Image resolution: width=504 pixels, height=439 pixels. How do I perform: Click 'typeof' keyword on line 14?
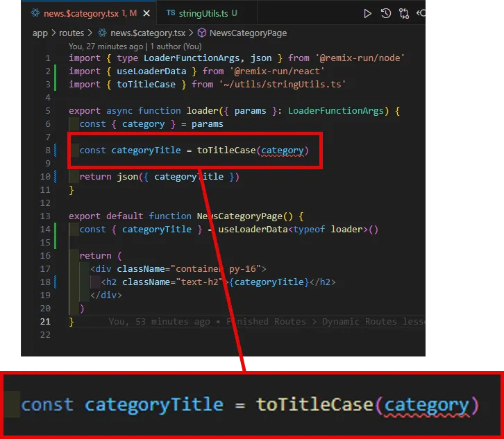pyautogui.click(x=309, y=230)
